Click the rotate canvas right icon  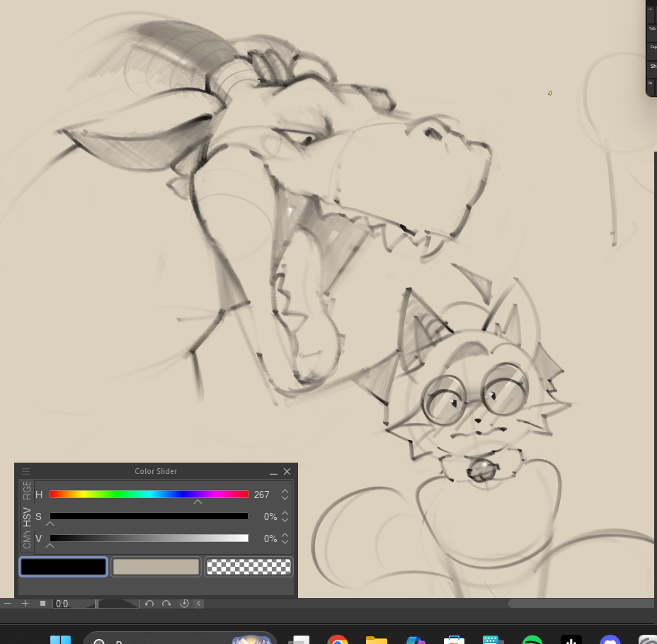pos(166,604)
